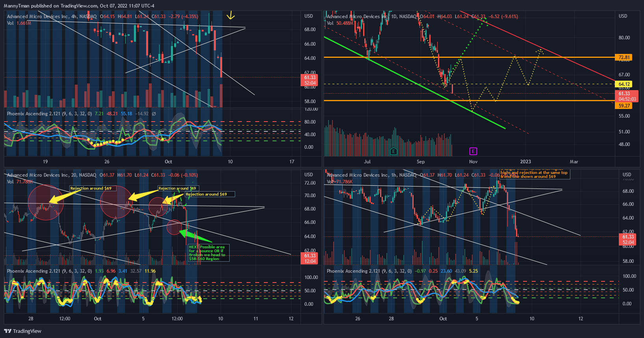Click the 11 date label on 20-minute time axis
Image resolution: width=644 pixels, height=338 pixels.
coord(256,319)
